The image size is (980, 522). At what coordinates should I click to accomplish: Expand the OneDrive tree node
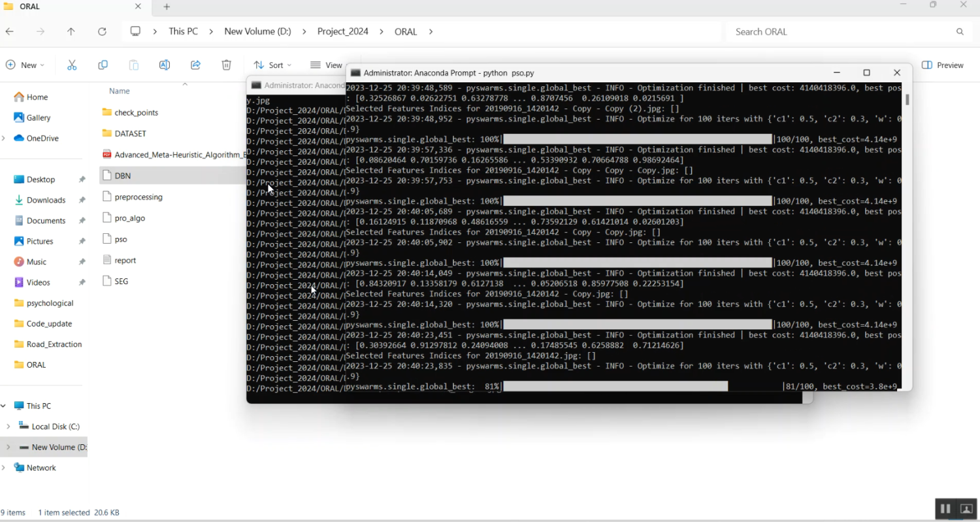4,138
